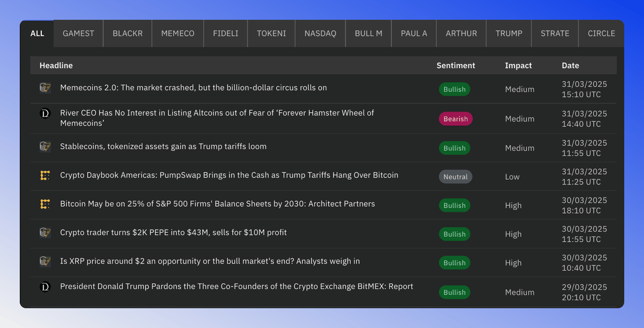Image resolution: width=644 pixels, height=328 pixels.
Task: Click the Neutral badge on Crypto Daybook row
Action: (456, 177)
